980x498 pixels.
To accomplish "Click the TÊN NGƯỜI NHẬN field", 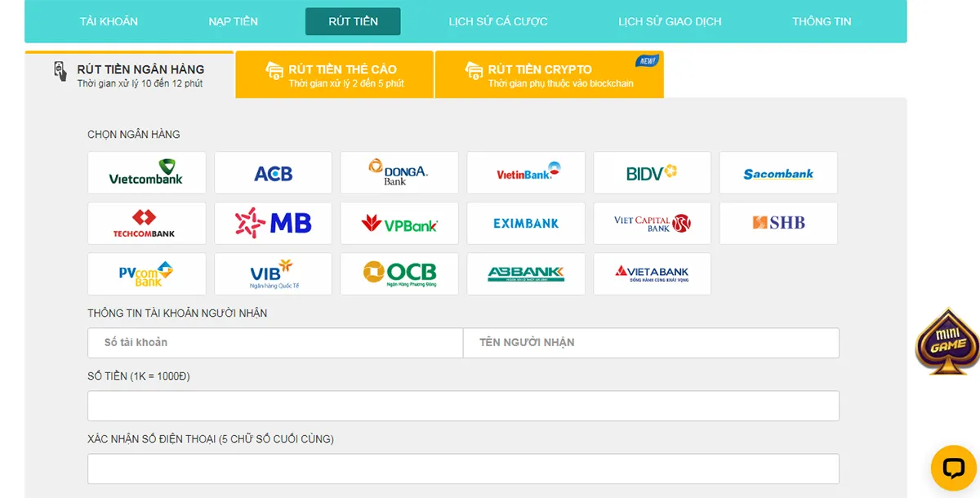I will 651,343.
